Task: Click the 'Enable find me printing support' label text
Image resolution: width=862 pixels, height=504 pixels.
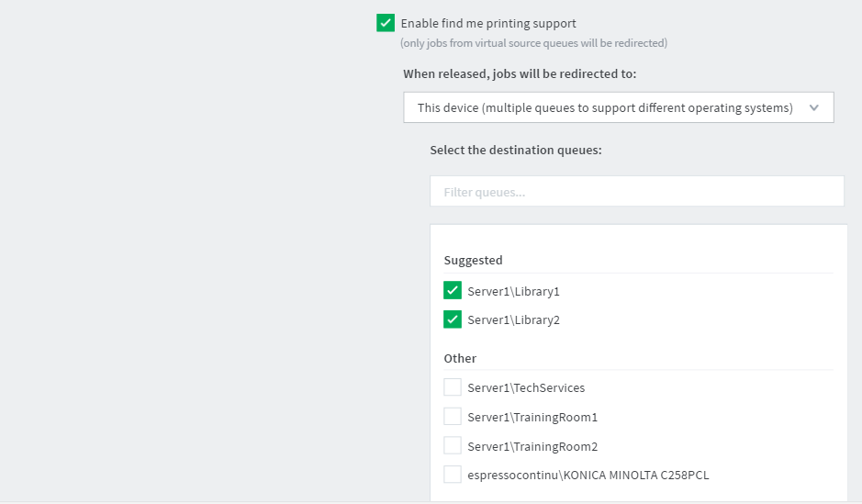Action: [488, 24]
